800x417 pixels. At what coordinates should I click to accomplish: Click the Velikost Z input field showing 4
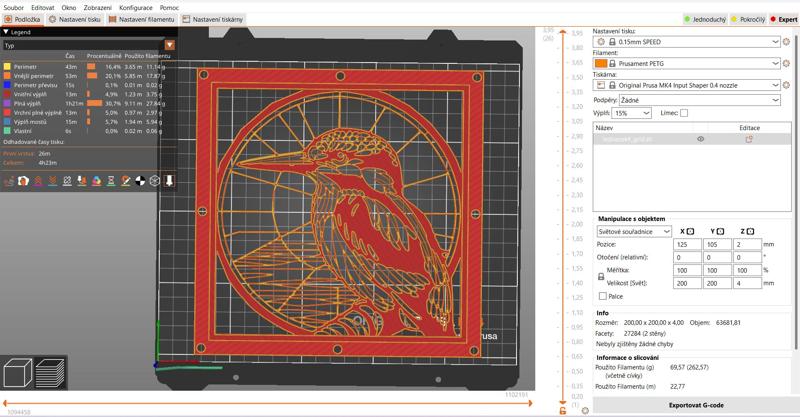click(747, 283)
